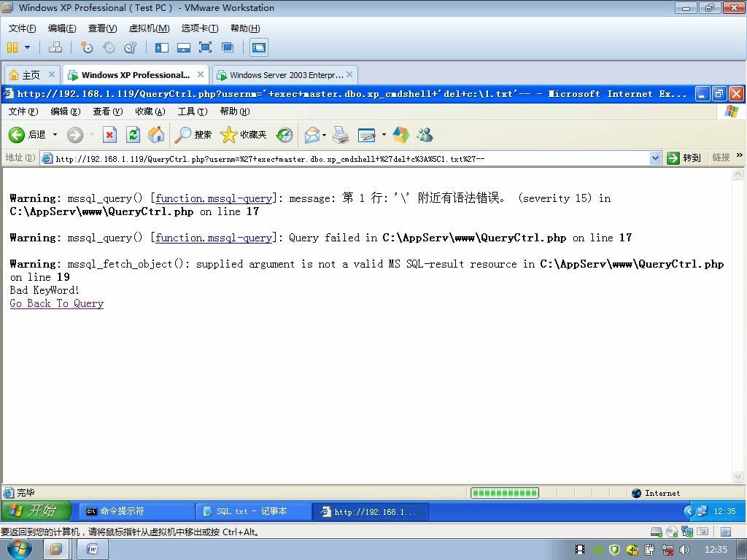Open VMware 帮助(H) menu

pos(245,28)
